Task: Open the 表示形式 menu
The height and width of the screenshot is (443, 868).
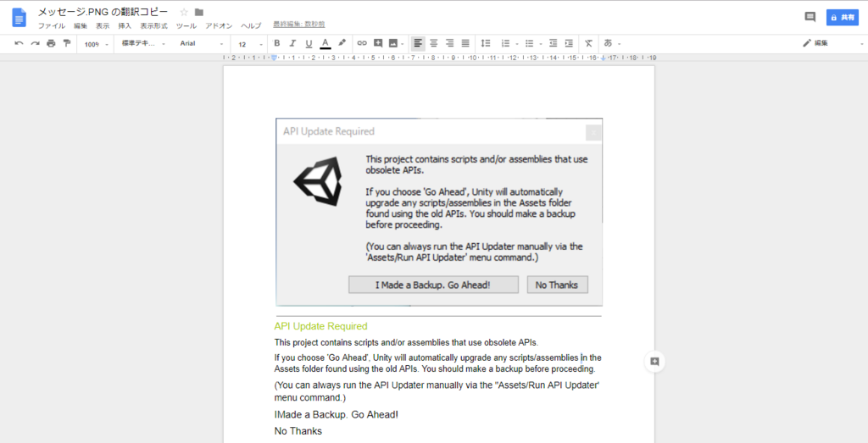Action: pyautogui.click(x=154, y=26)
